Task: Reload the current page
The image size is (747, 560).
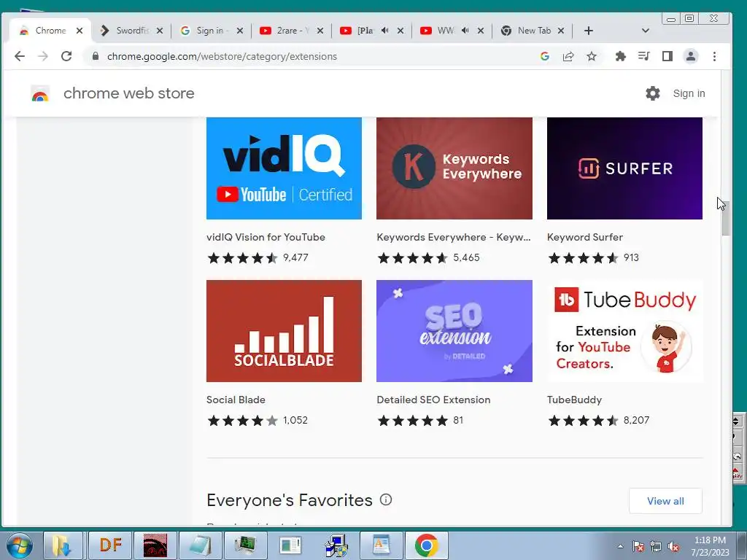Action: pyautogui.click(x=66, y=56)
